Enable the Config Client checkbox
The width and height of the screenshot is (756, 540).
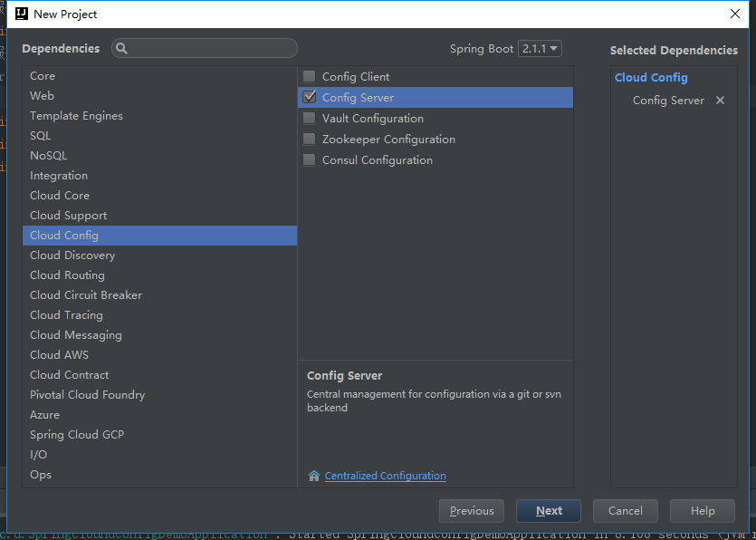309,76
